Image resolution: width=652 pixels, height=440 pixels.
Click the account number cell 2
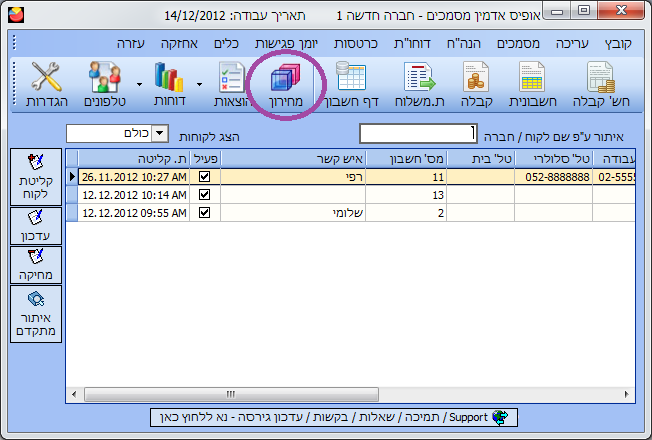click(406, 213)
